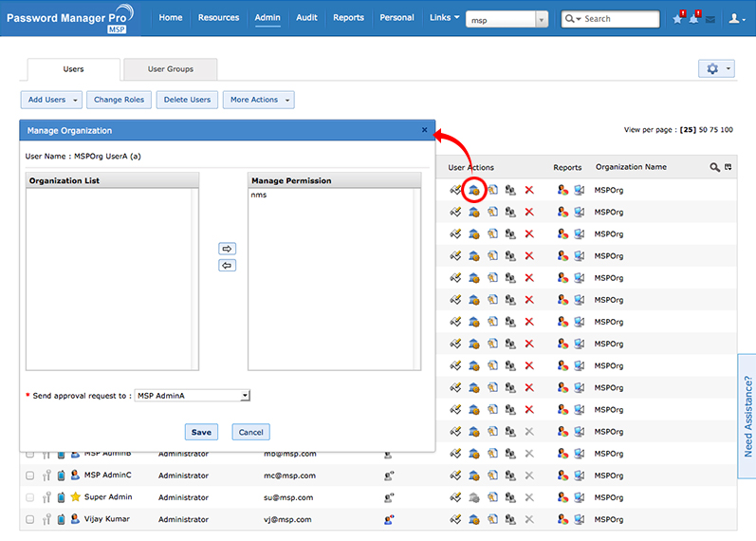User groups icon in MSP AdminC row
756x541 pixels.
(x=510, y=476)
